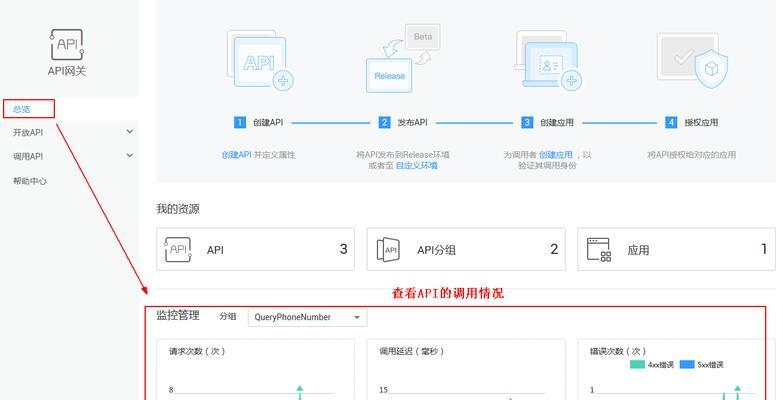Image resolution: width=783 pixels, height=400 pixels.
Task: Click the peak marker in 错误次数 chart
Action: point(737,388)
